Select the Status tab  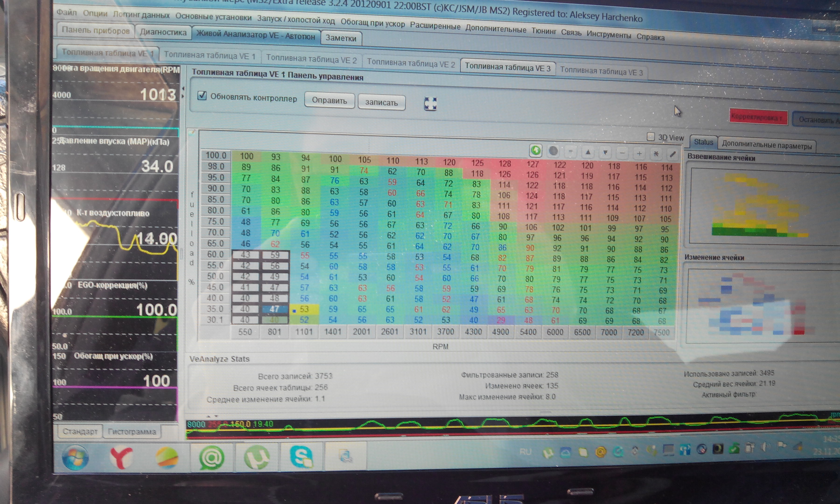[703, 142]
